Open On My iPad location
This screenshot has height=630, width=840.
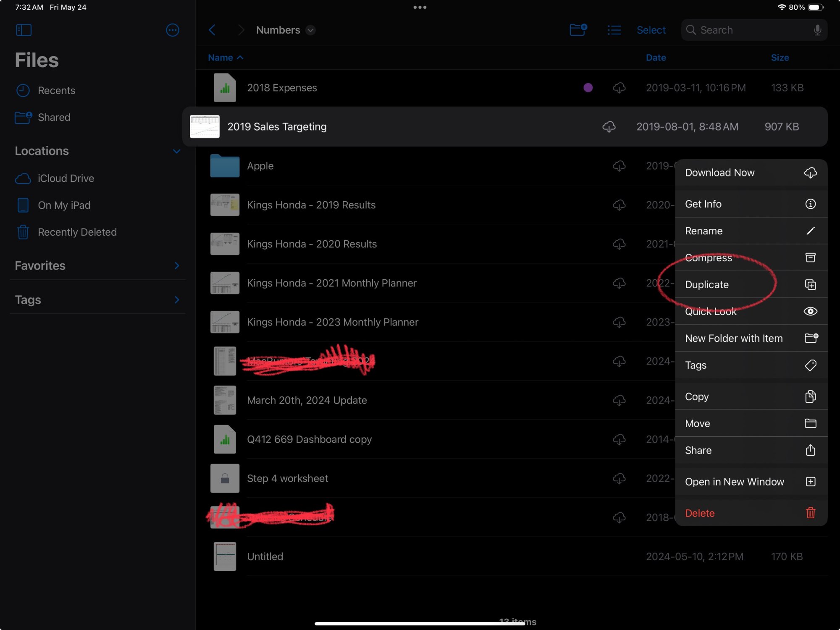pos(97,205)
